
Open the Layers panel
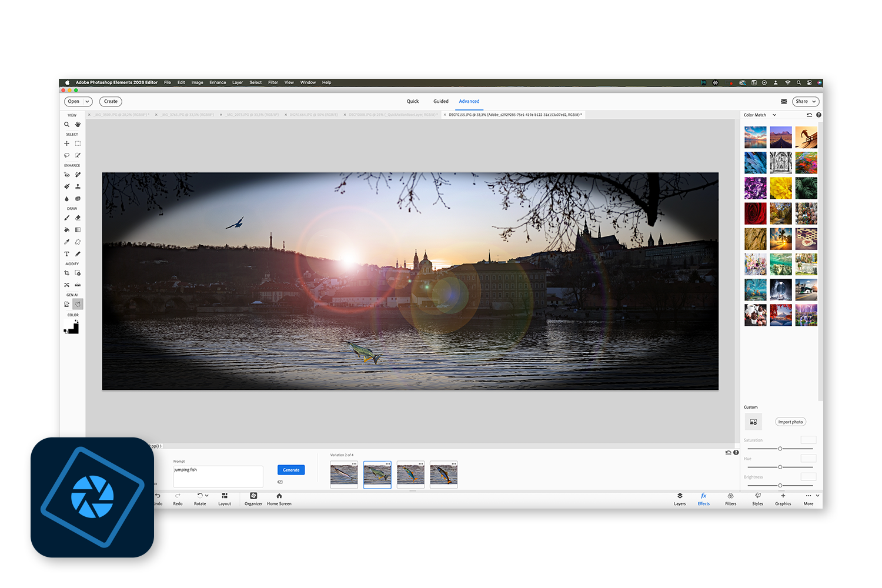tap(680, 499)
